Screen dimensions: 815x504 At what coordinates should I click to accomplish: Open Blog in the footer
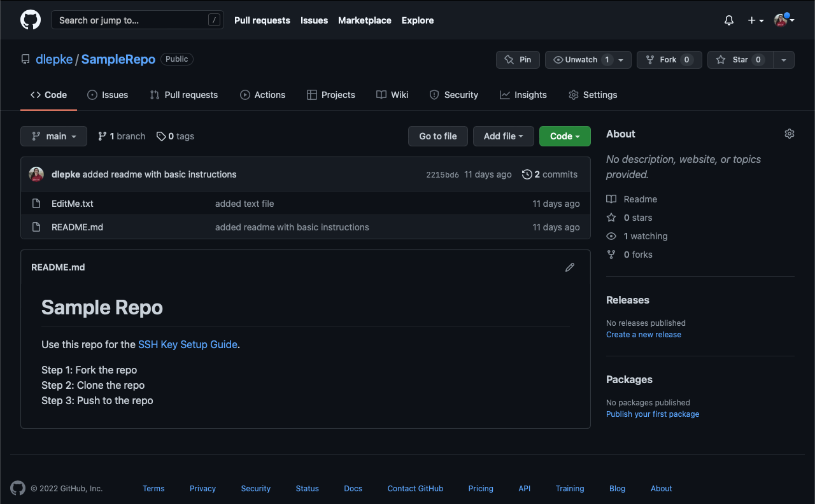click(x=617, y=489)
